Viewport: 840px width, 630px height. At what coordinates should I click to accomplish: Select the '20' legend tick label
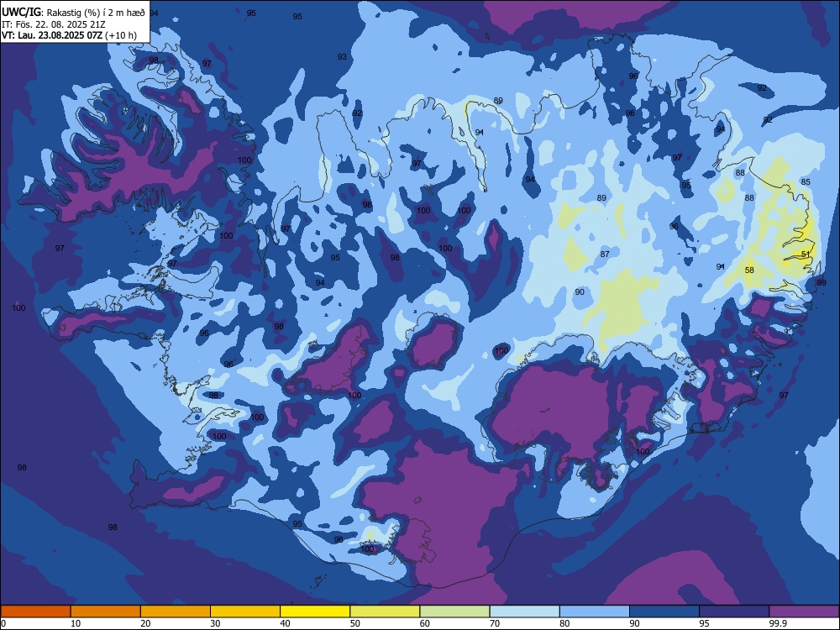(145, 623)
